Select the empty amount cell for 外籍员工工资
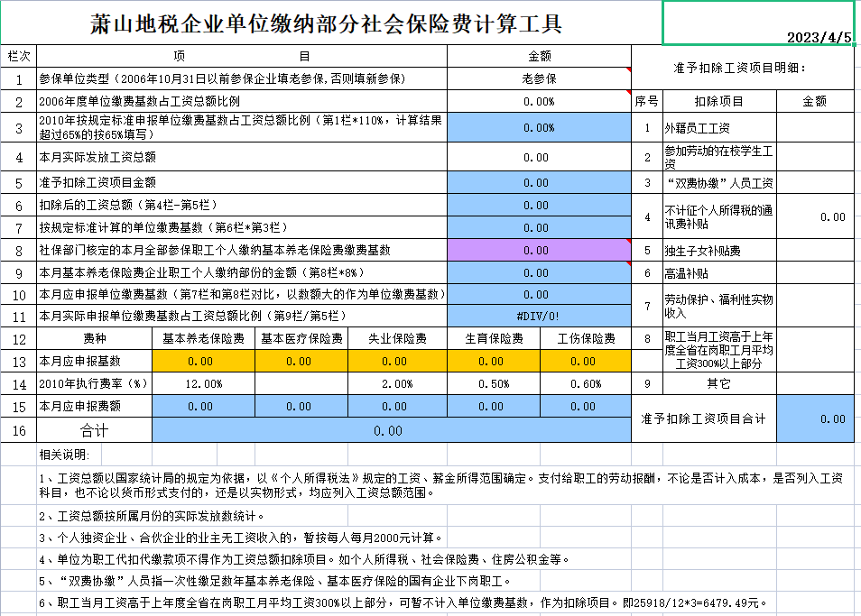This screenshot has width=861, height=616. click(815, 128)
